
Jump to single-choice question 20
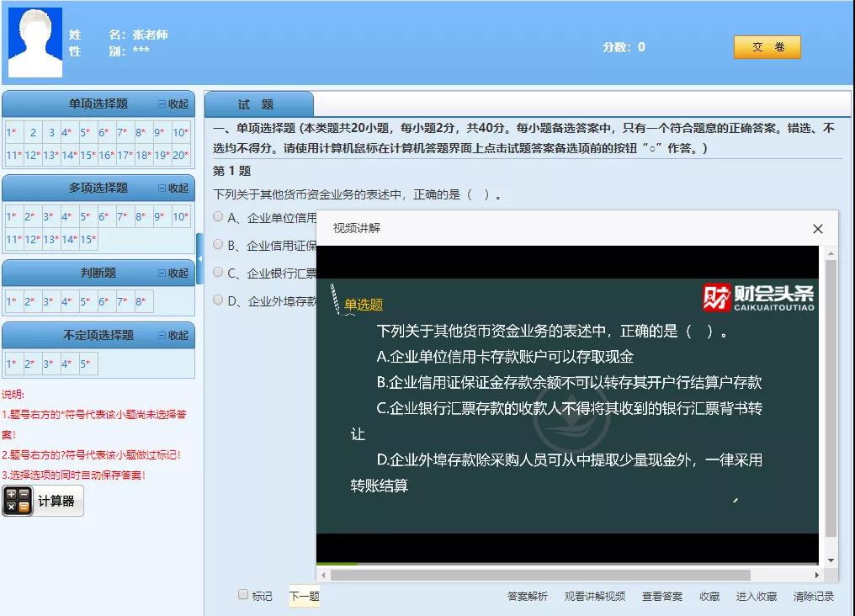point(180,155)
